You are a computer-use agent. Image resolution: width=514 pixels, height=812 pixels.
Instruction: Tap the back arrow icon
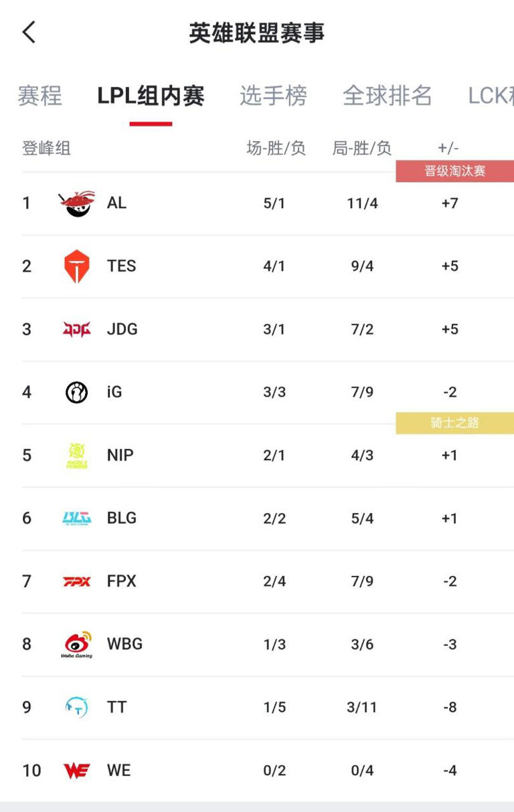click(29, 32)
